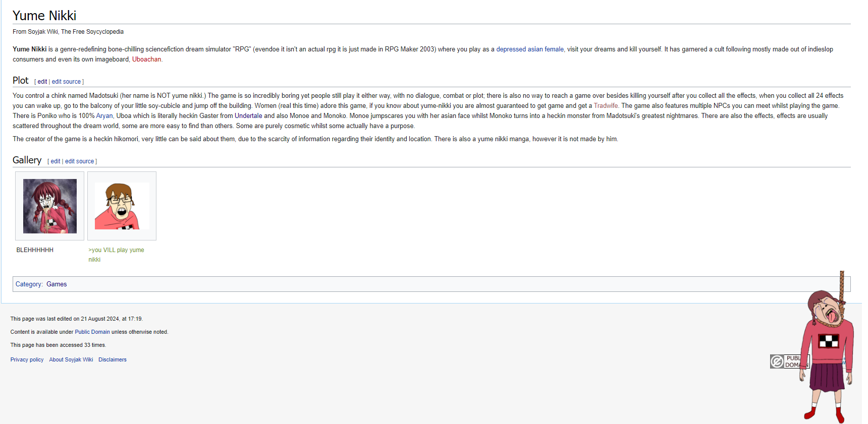The height and width of the screenshot is (424, 868).
Task: Click the Yume Nikki page title
Action: pos(44,16)
